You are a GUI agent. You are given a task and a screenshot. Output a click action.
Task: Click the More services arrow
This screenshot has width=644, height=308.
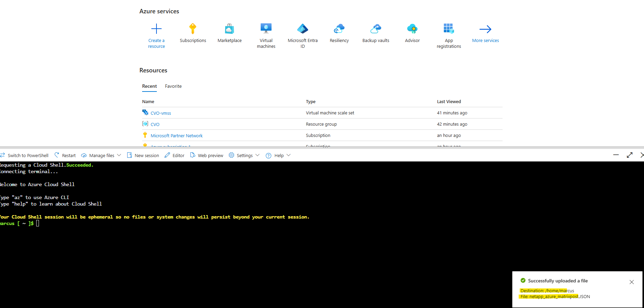click(485, 29)
